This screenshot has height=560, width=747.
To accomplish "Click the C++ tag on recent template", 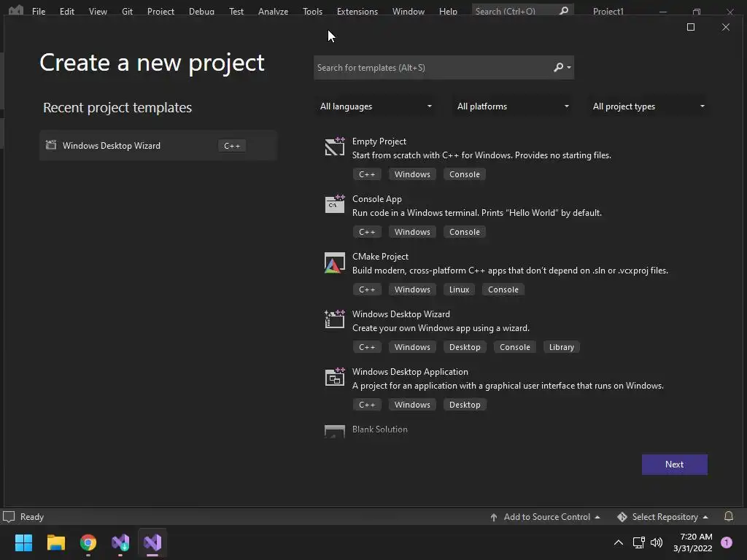I will pos(232,146).
